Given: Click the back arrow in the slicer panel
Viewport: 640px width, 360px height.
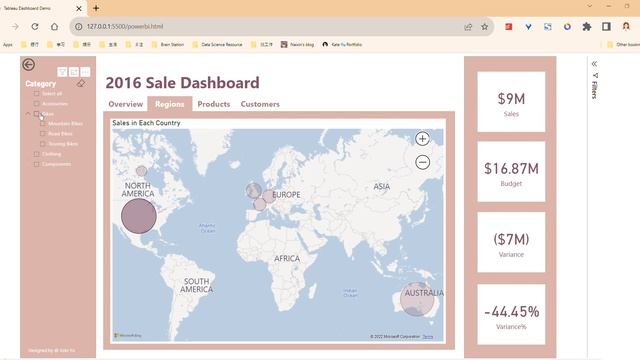Looking at the screenshot, I should click(29, 64).
